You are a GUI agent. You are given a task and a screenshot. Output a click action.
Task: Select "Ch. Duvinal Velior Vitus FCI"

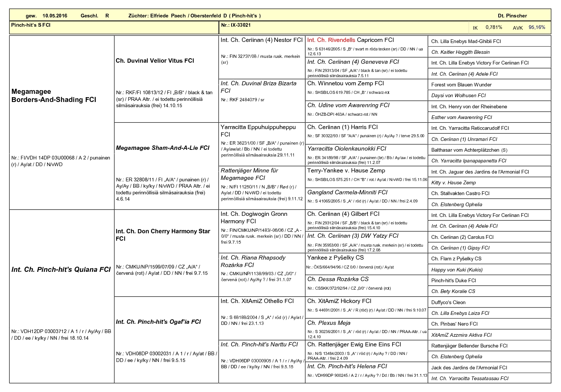[155, 61]
